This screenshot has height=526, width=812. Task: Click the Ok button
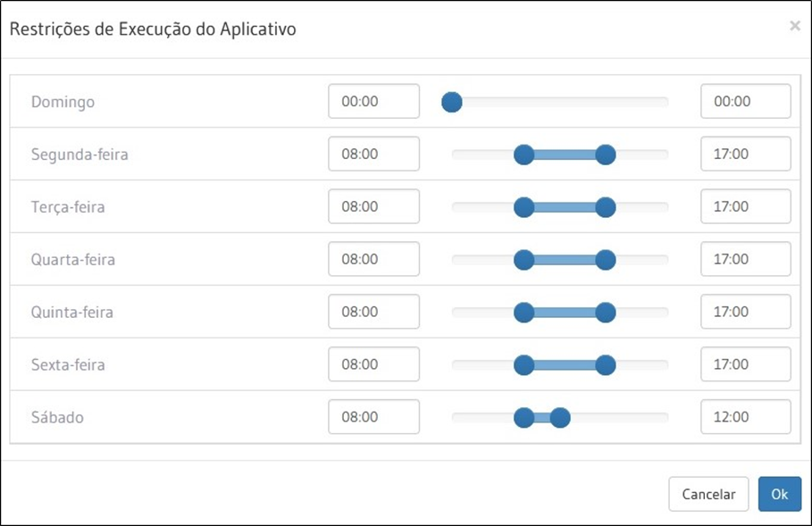point(779,494)
